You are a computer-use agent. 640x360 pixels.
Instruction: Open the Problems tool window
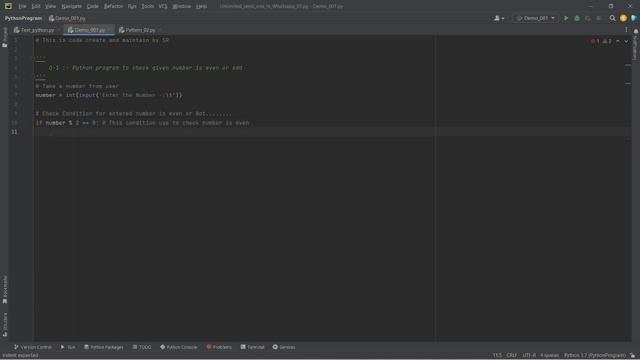click(219, 347)
